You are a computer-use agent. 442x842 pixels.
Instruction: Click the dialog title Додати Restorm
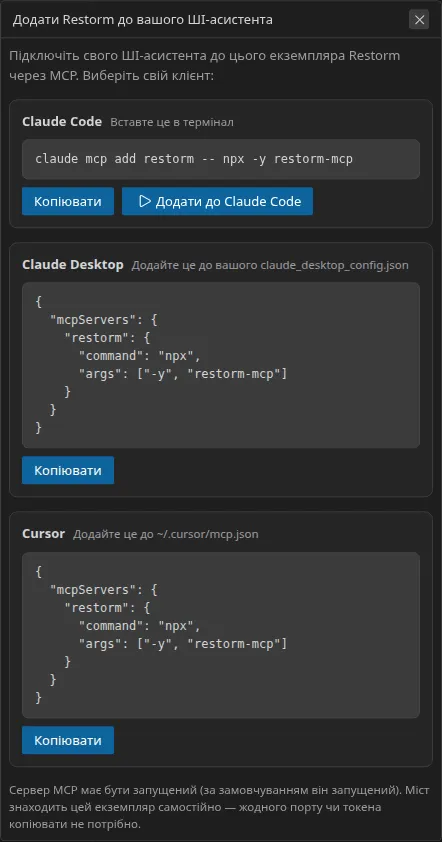[x=142, y=20]
